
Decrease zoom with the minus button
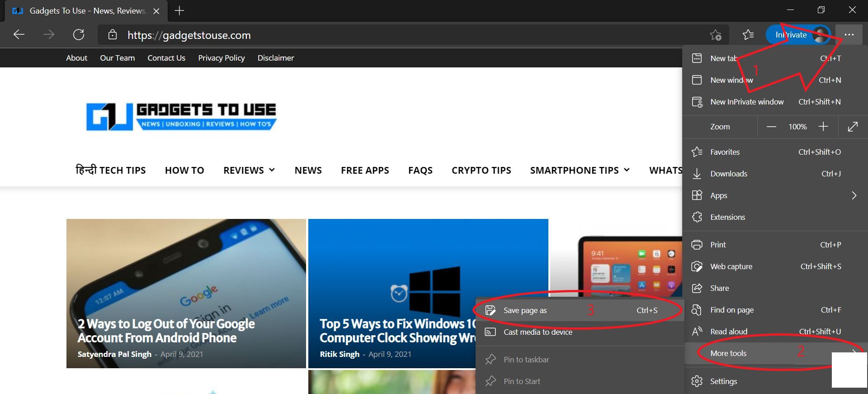pyautogui.click(x=771, y=127)
